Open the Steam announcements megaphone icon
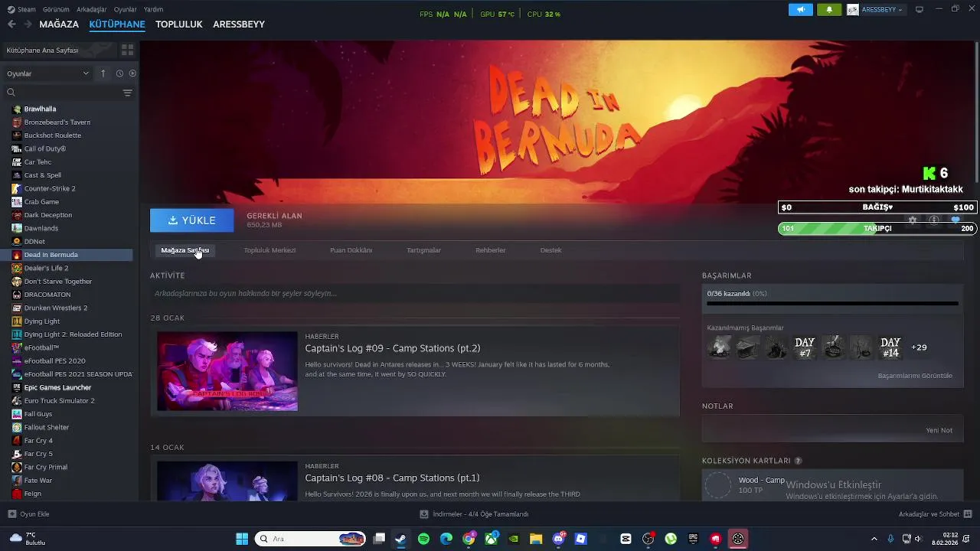This screenshot has height=551, width=980. [x=800, y=10]
